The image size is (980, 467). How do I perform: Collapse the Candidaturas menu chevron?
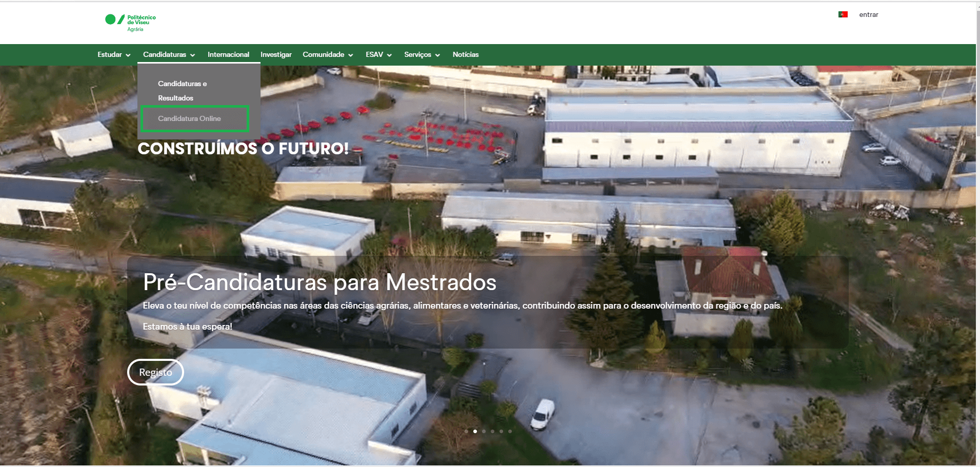coord(192,55)
